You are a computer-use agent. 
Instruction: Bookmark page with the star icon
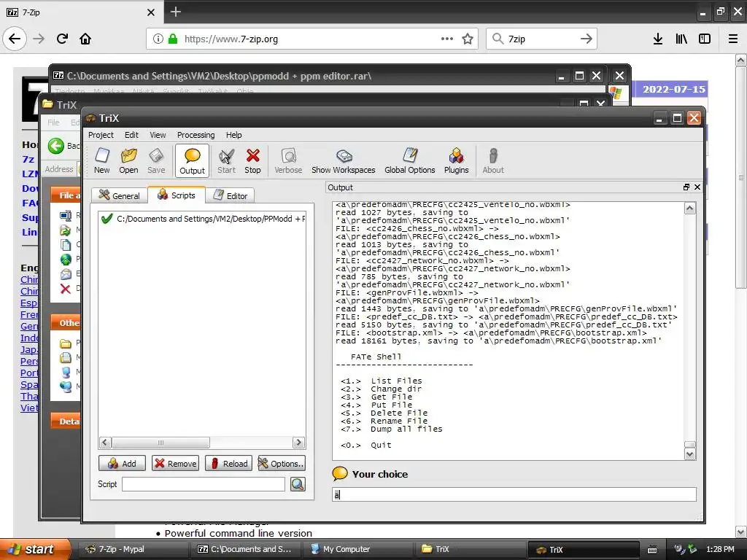(468, 39)
